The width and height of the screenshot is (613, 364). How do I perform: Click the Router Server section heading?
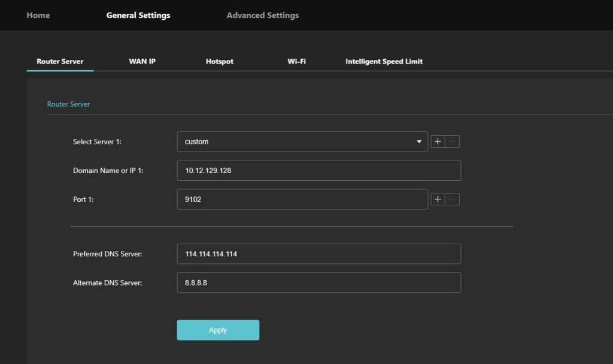(68, 104)
